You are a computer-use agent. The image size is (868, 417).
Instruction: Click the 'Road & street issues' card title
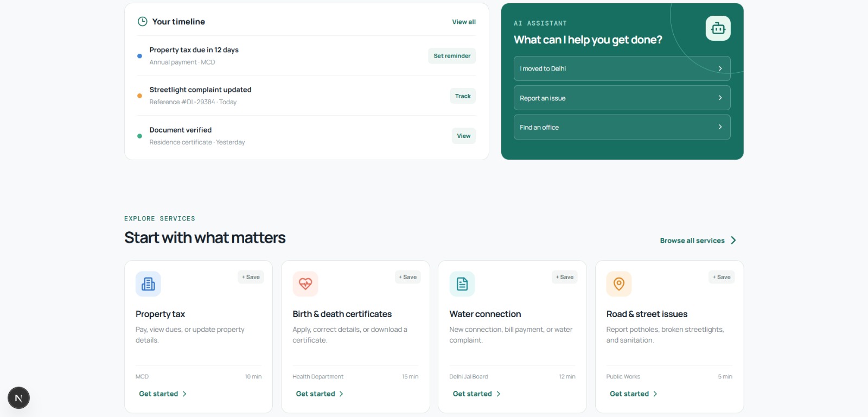(647, 314)
